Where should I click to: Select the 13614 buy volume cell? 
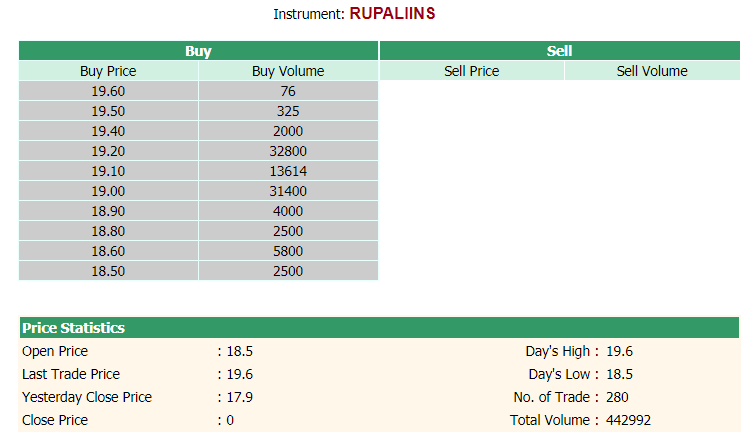[x=288, y=171]
